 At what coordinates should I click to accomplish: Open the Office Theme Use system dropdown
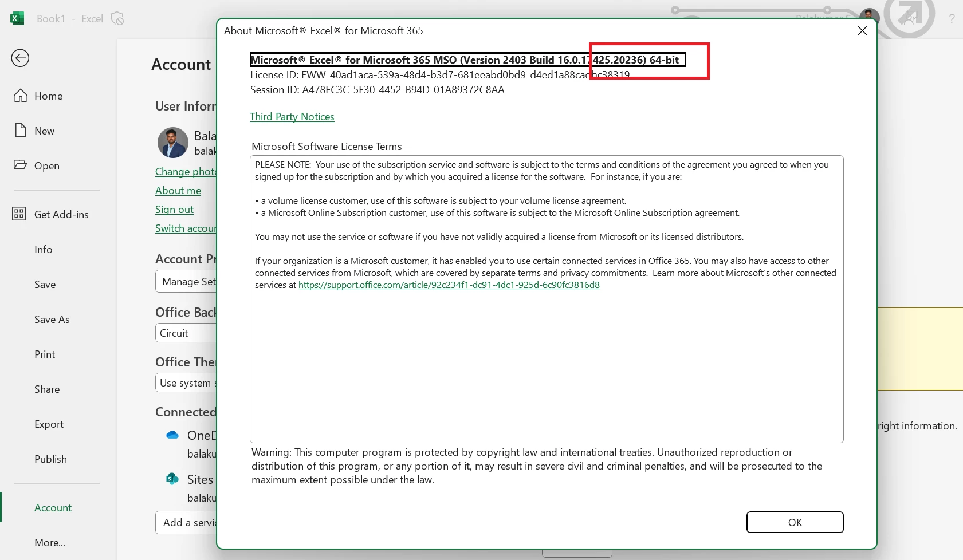186,383
